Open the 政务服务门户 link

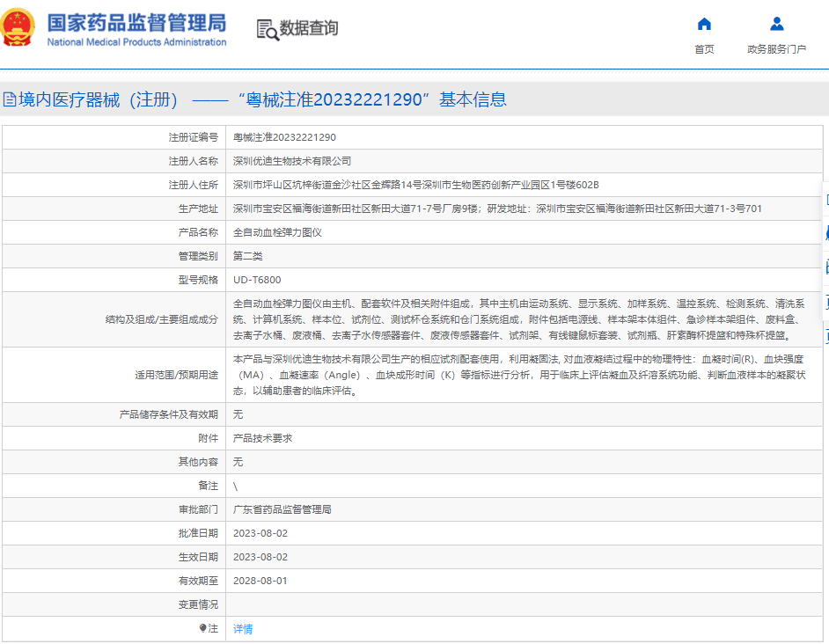click(777, 49)
